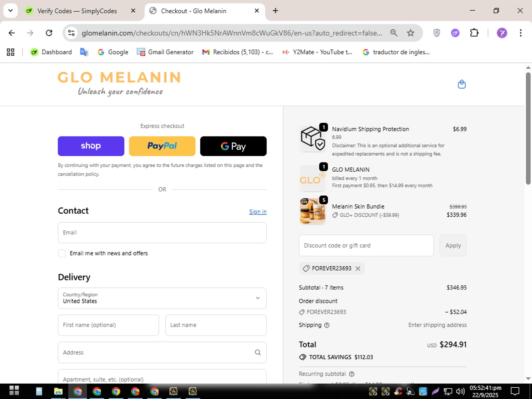Reload the checkout page
The height and width of the screenshot is (399, 532).
[x=49, y=33]
